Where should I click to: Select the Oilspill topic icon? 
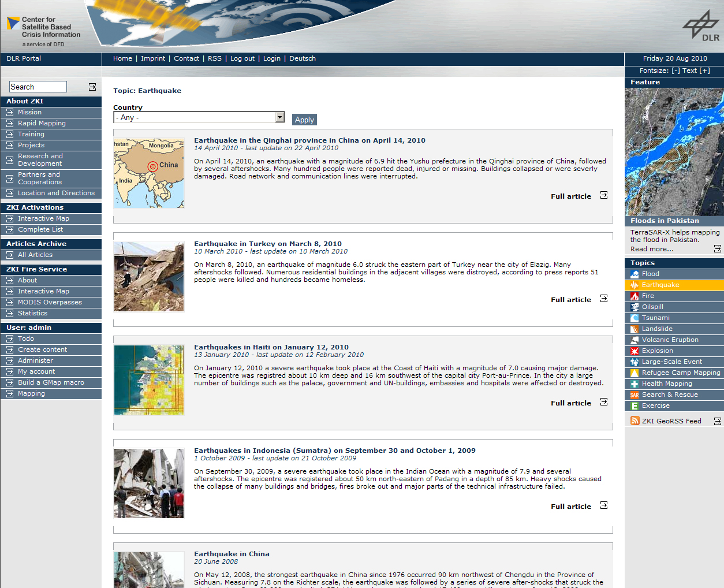(635, 307)
